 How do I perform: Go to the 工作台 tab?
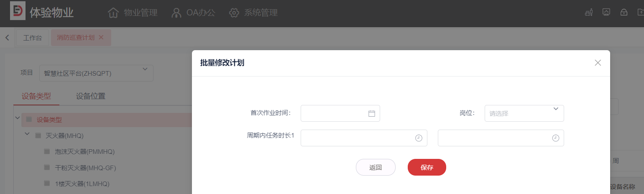[33, 38]
